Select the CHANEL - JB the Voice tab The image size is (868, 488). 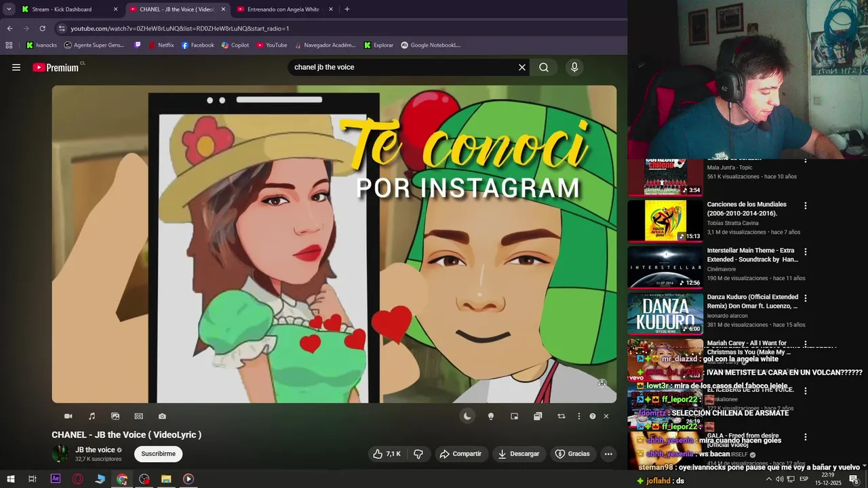point(178,9)
